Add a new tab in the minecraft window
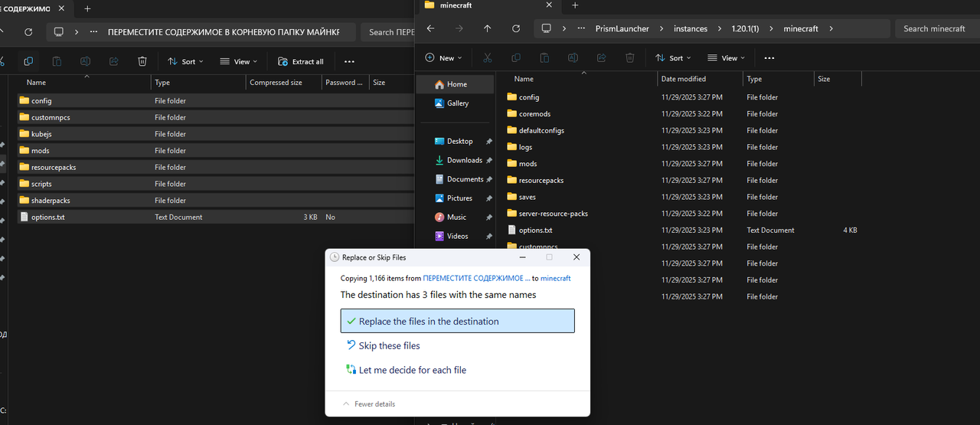The height and width of the screenshot is (425, 980). click(x=575, y=5)
